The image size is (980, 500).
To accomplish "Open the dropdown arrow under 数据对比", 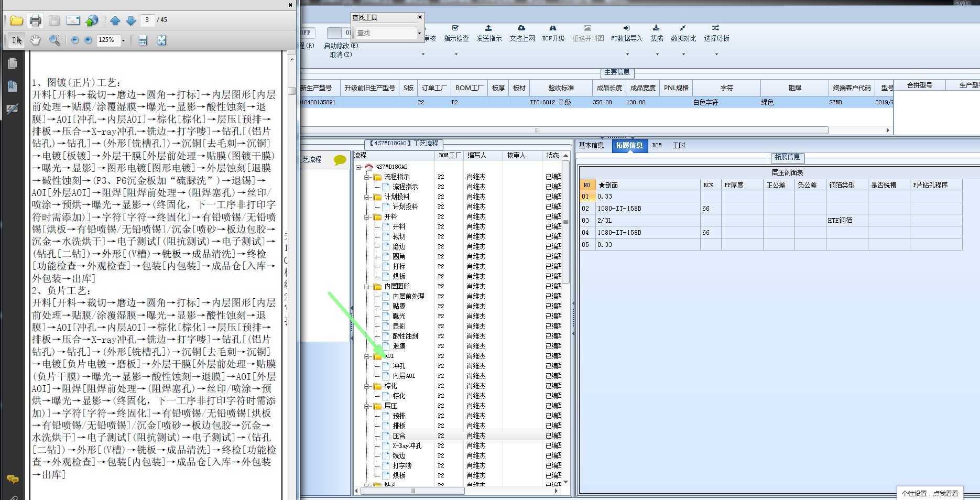I will click(x=683, y=54).
